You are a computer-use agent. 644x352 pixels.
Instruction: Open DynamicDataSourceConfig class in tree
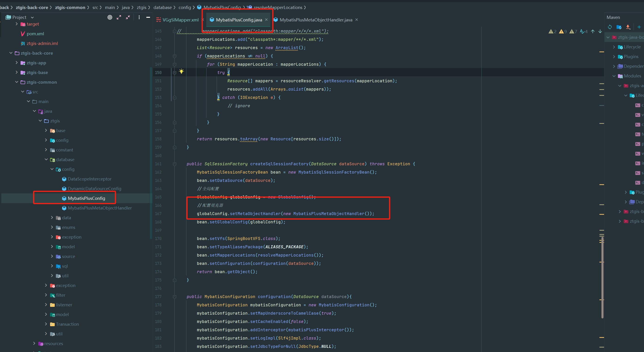click(94, 189)
